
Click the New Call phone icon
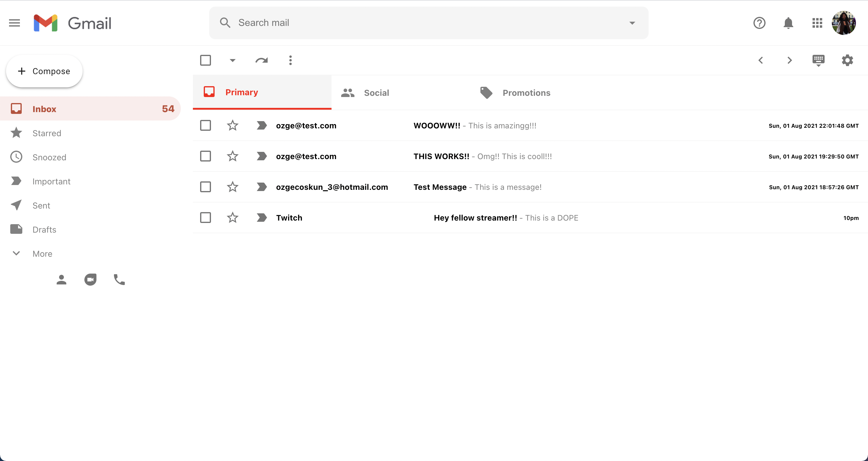[119, 280]
